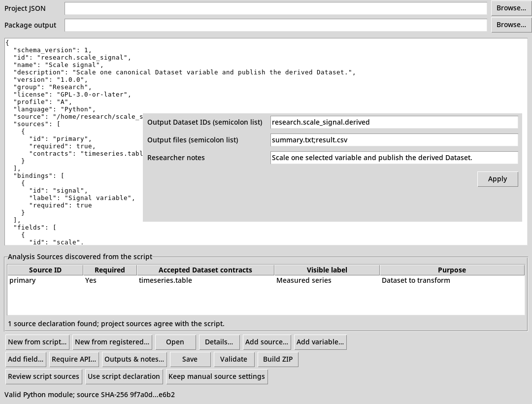Click the "fields": [ JSON line

pos(35,228)
